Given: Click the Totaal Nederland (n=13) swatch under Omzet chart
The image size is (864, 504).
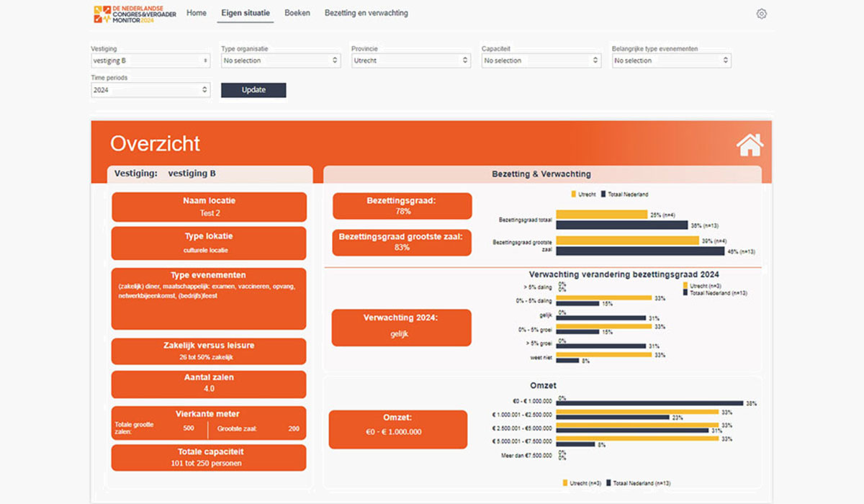Looking at the screenshot, I should pos(609,483).
